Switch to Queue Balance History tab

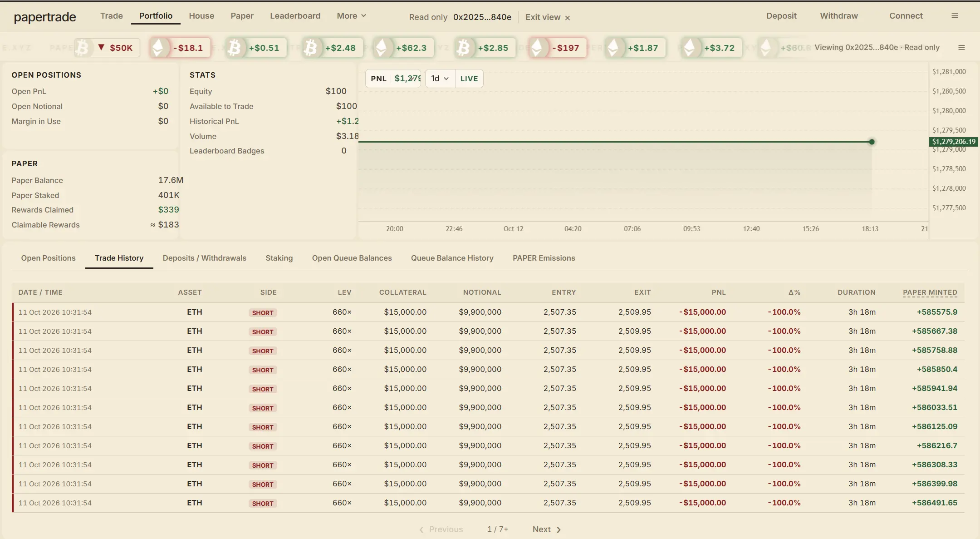tap(452, 258)
